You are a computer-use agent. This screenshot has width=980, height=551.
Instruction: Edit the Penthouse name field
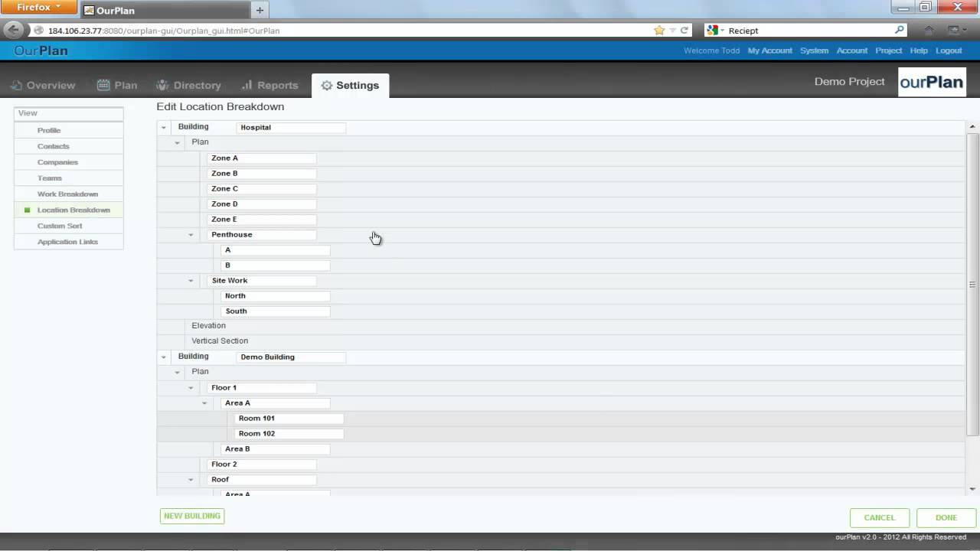(262, 235)
